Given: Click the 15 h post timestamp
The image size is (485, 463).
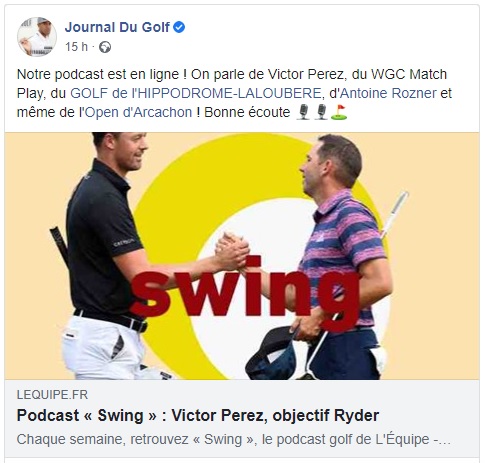Looking at the screenshot, I should 76,47.
